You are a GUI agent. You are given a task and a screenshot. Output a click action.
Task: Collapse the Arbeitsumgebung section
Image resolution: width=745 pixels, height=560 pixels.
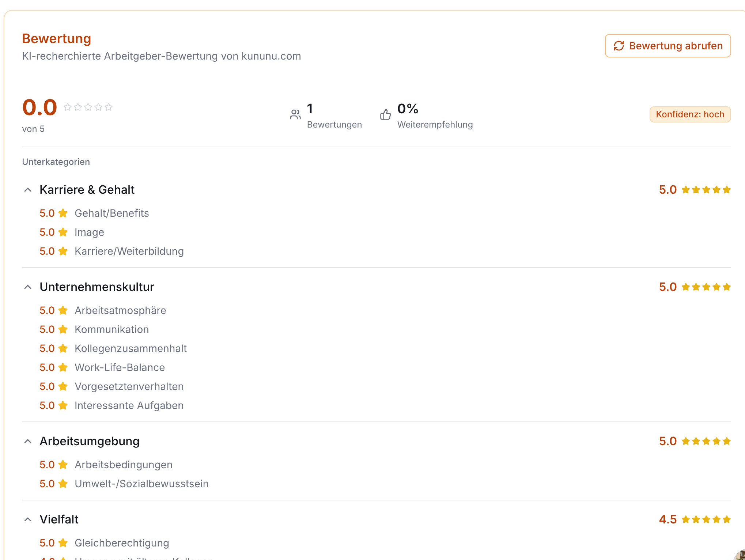28,441
